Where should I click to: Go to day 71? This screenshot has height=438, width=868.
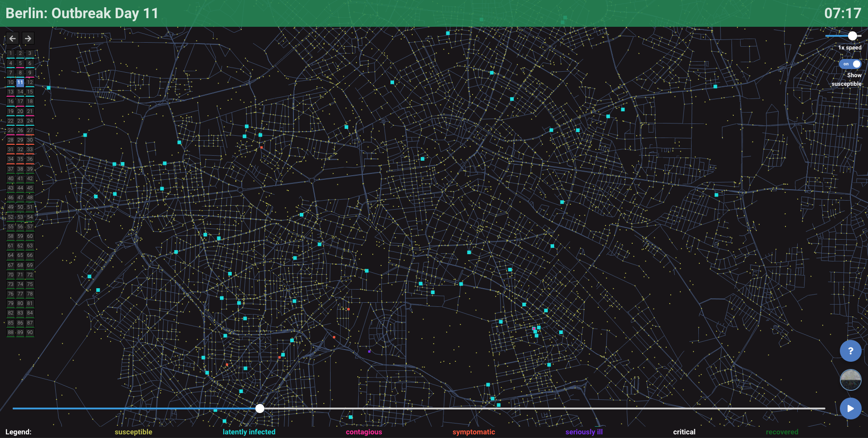(x=20, y=275)
